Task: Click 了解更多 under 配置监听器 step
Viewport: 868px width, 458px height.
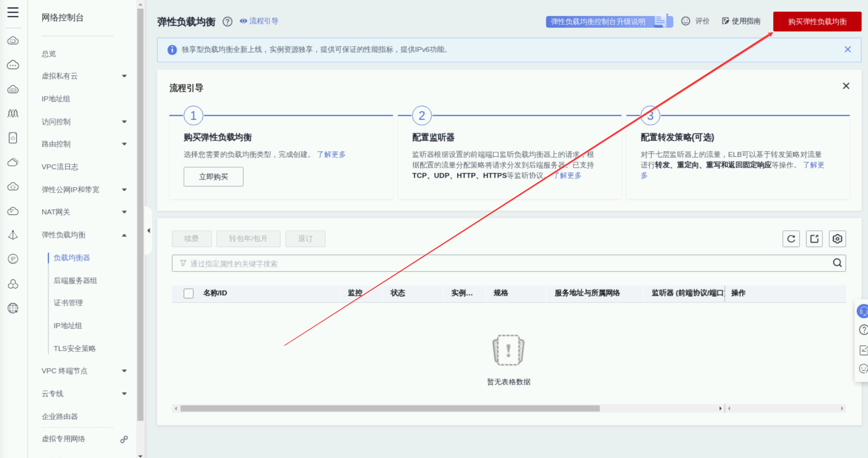Action: click(567, 175)
